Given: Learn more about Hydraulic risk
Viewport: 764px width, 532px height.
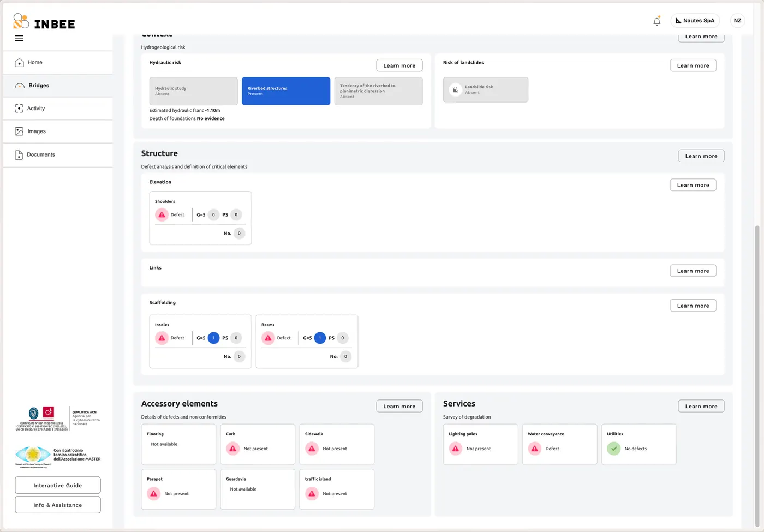Looking at the screenshot, I should pos(399,65).
